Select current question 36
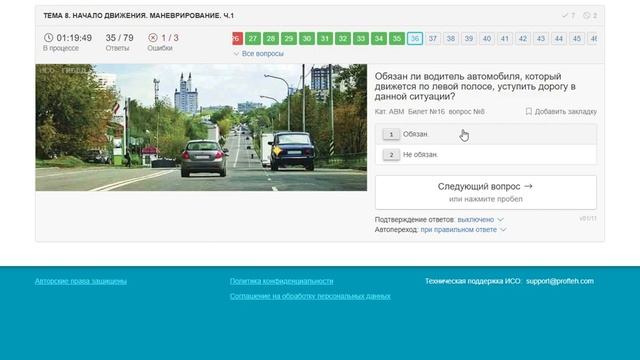 click(x=415, y=39)
